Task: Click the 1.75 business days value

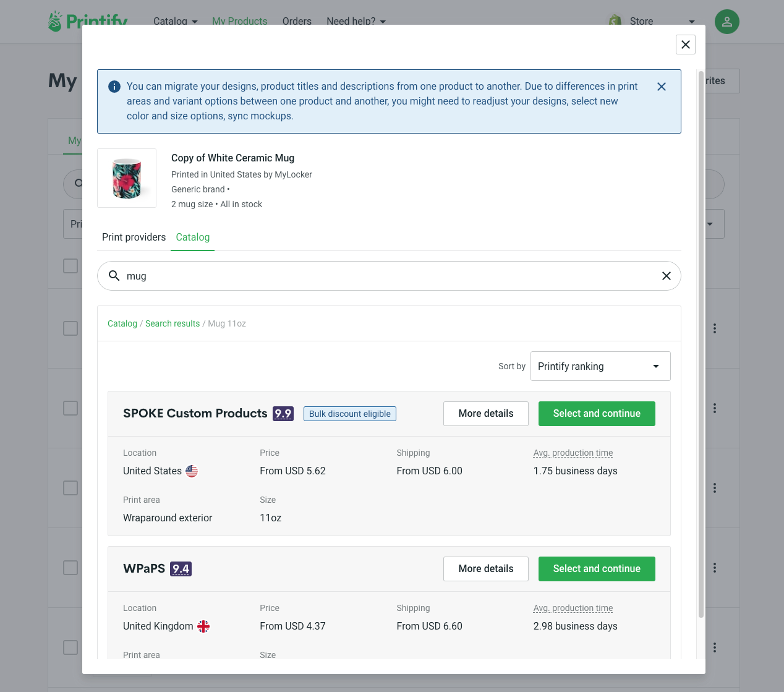Action: click(x=576, y=471)
